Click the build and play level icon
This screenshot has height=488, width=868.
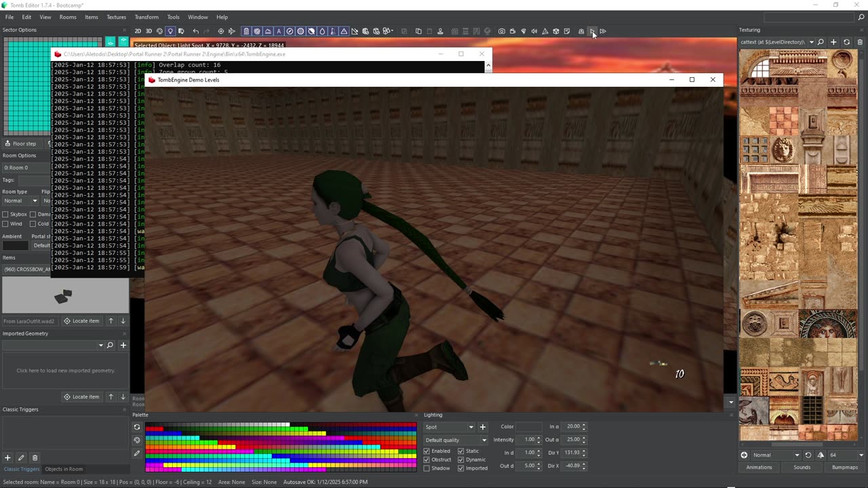[593, 31]
